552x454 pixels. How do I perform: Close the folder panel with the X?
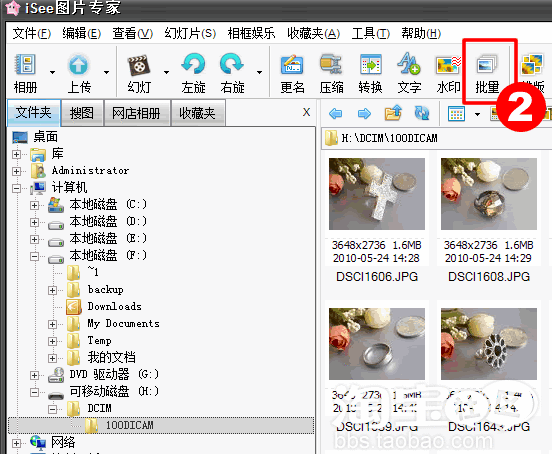(x=306, y=112)
